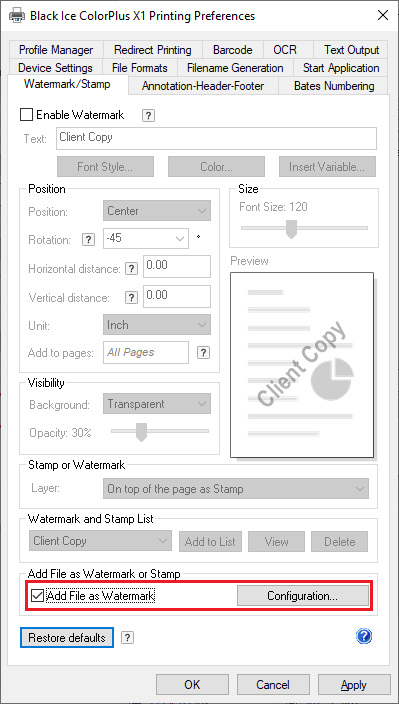Click the help icon next to Rotation
Image resolution: width=399 pixels, height=704 pixels.
[88, 240]
